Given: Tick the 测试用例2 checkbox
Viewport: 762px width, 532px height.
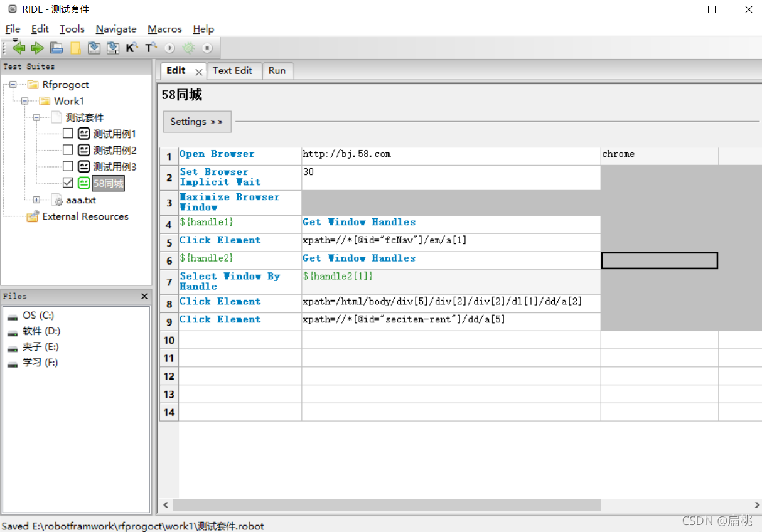Looking at the screenshot, I should point(68,150).
